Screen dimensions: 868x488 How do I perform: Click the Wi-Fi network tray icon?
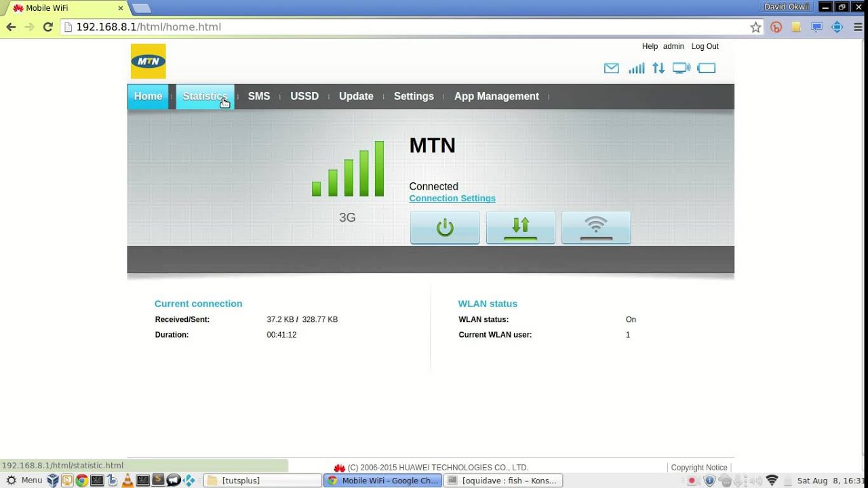click(772, 481)
